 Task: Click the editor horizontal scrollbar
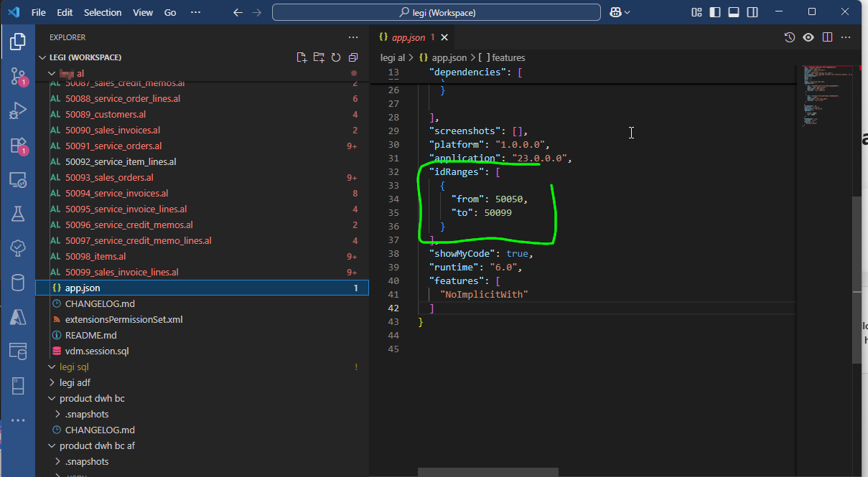[488, 472]
